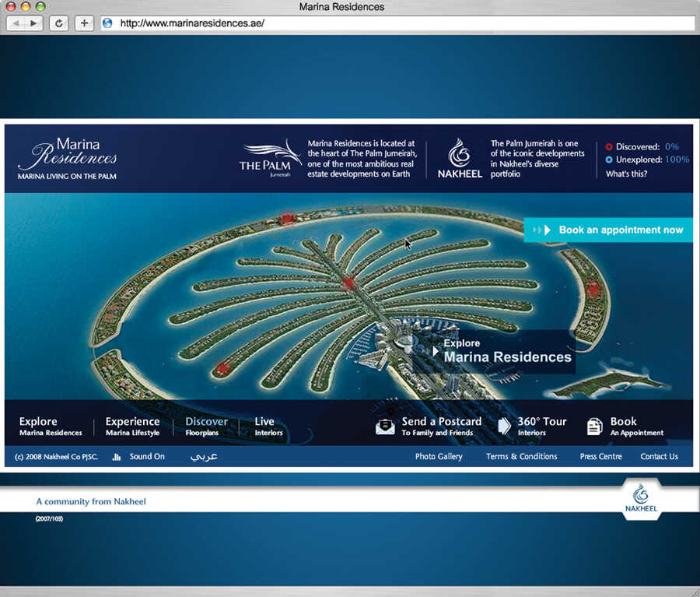Viewport: 700px width, 597px height.
Task: Open Send a Postcard link
Action: 442,427
